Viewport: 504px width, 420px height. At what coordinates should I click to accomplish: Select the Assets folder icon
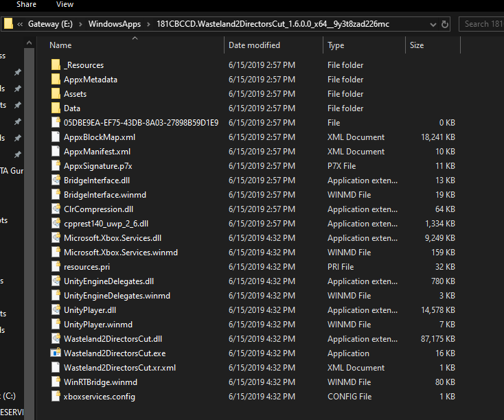point(56,93)
